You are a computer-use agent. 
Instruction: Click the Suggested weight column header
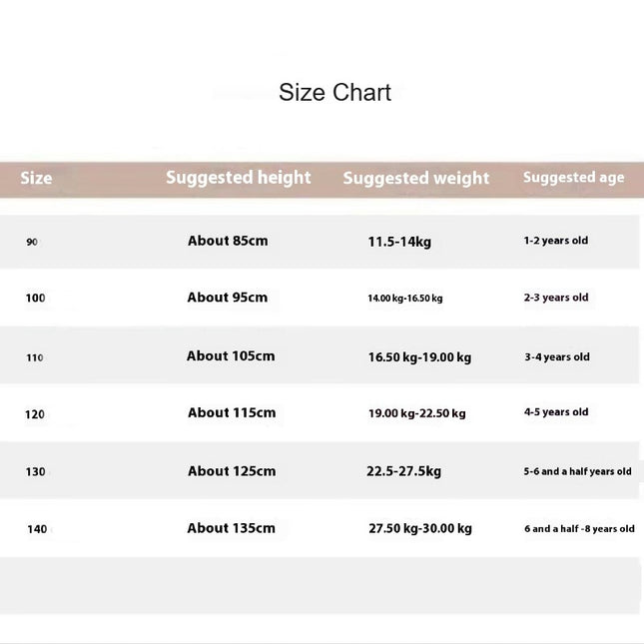click(416, 179)
